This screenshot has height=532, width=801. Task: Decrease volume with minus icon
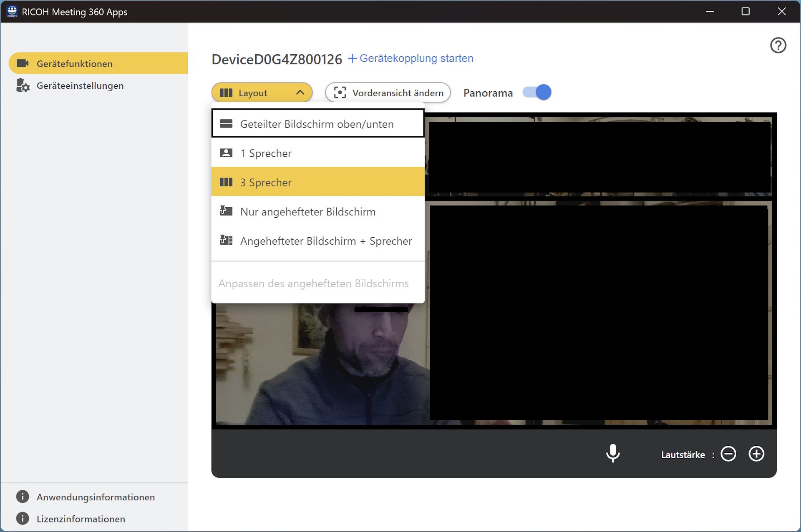(x=728, y=454)
